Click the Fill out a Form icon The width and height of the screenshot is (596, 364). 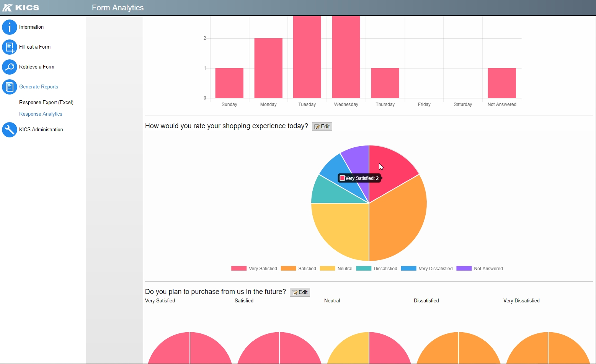coord(10,47)
